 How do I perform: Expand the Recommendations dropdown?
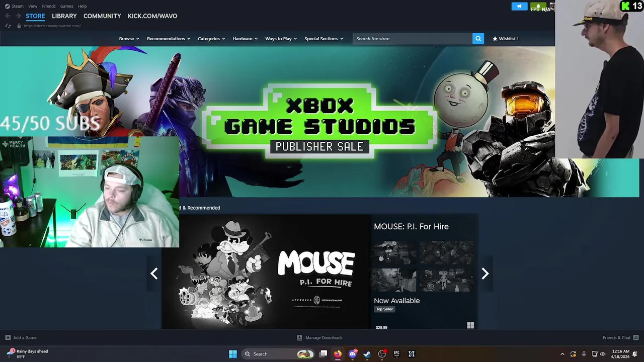(x=169, y=39)
